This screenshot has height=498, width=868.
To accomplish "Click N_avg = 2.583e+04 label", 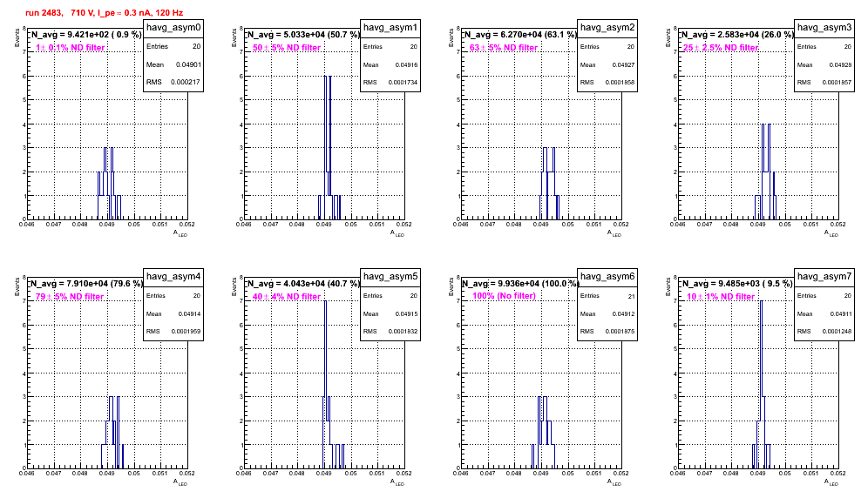I will [737, 35].
